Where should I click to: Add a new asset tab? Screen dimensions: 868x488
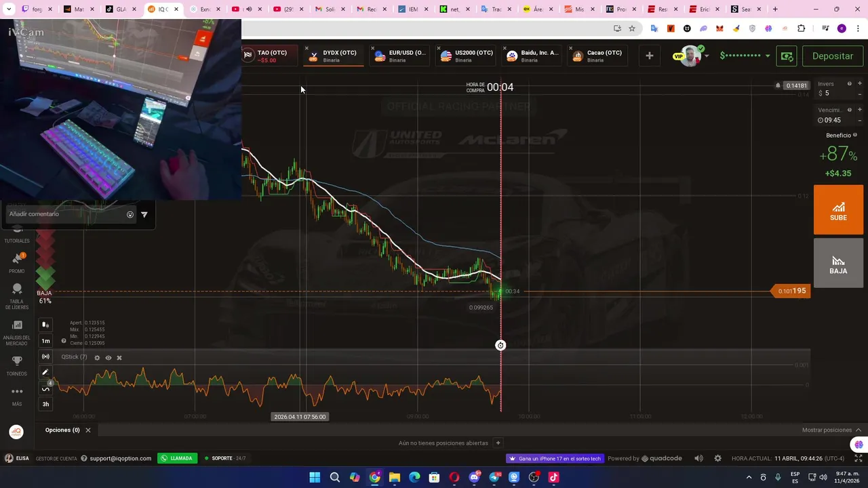[x=649, y=56]
